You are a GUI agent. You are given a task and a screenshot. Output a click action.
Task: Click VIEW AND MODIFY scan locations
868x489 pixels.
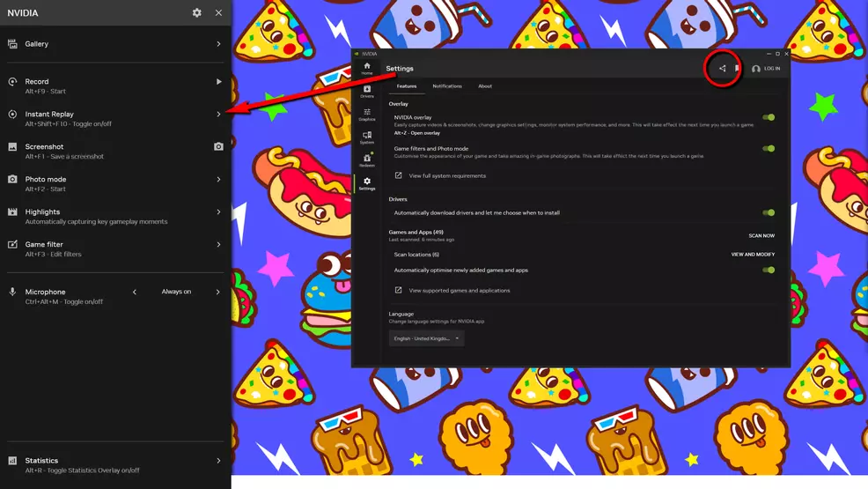click(x=753, y=255)
